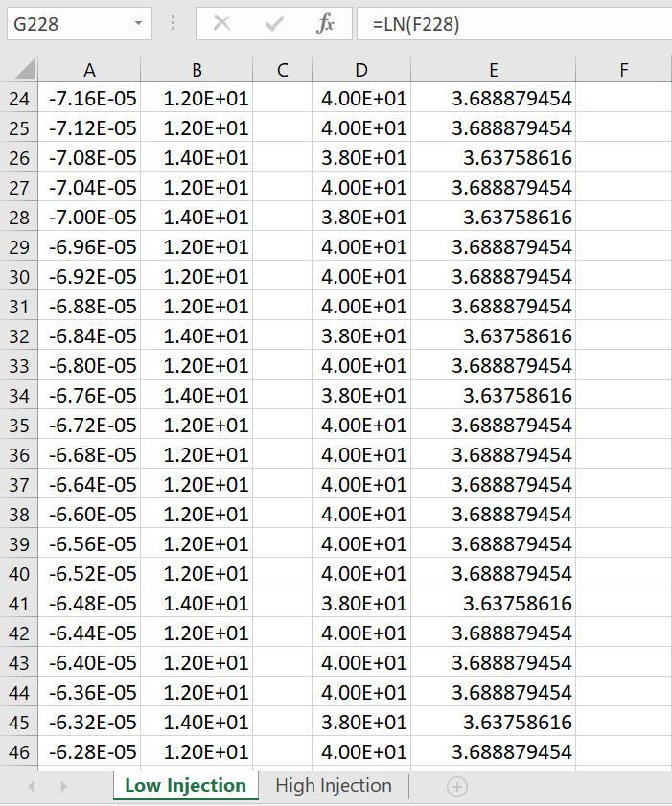
Task: Select column C header
Action: pos(282,70)
